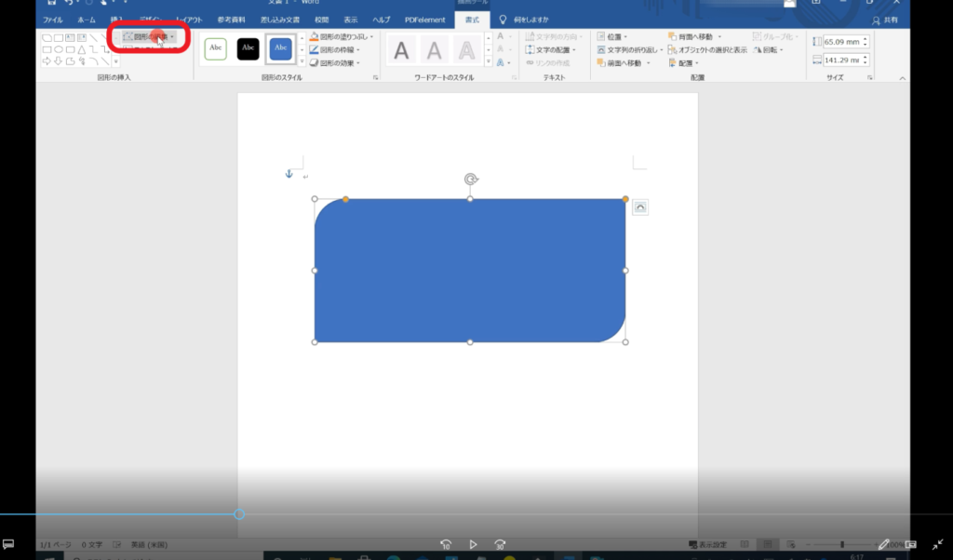Viewport: 953px width, 560px height.
Task: Open オブジェクトの選択と表示 selection pane
Action: (x=711, y=50)
